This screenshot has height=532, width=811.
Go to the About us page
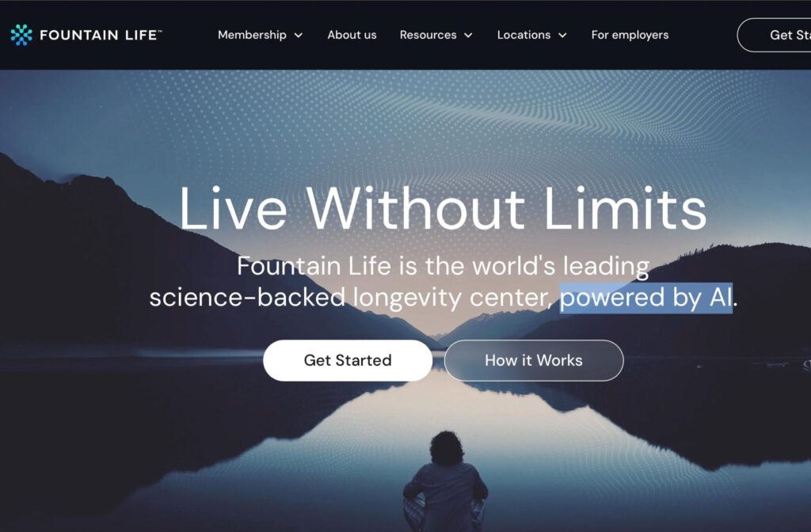352,35
